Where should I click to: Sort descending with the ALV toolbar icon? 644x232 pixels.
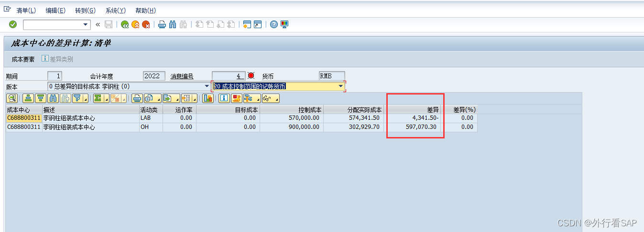pyautogui.click(x=41, y=98)
